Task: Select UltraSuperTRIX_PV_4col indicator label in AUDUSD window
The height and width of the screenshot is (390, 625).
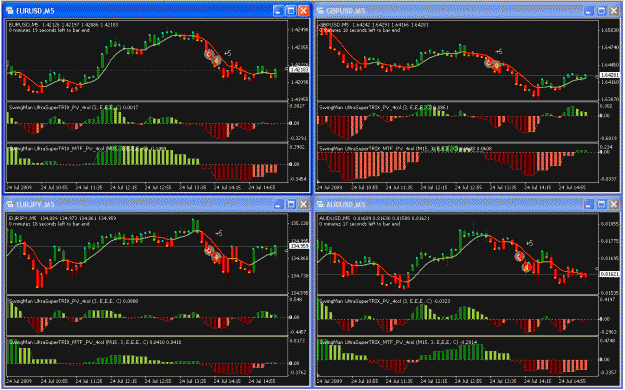Action: [x=385, y=301]
